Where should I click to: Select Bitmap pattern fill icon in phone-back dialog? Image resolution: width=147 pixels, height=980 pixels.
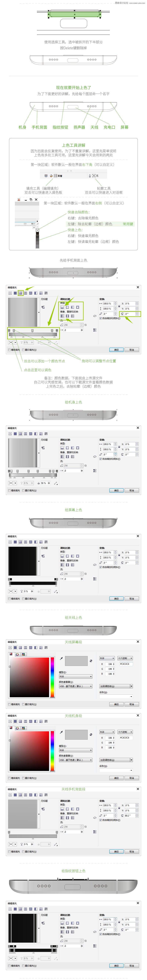[x=31, y=293]
